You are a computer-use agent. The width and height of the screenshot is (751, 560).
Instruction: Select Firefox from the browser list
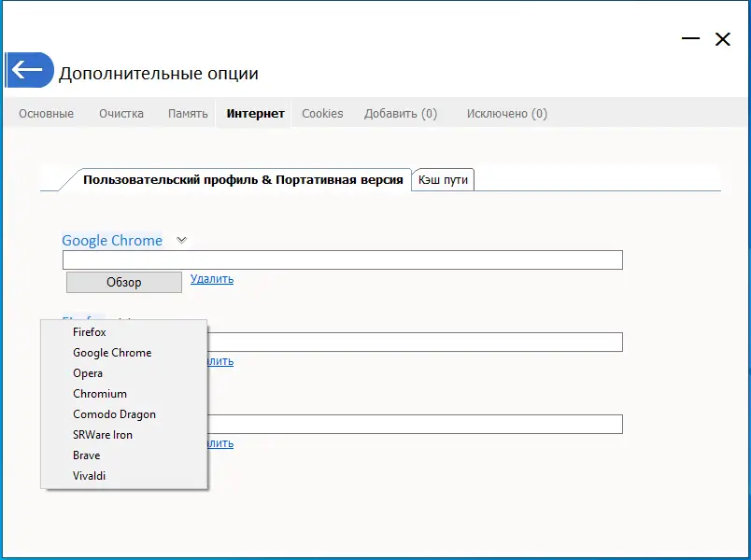90,332
